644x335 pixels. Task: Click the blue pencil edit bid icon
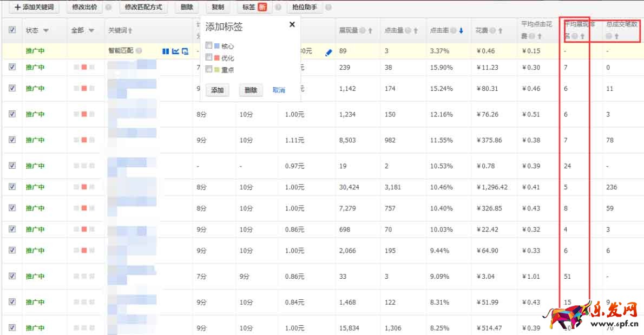coord(328,52)
